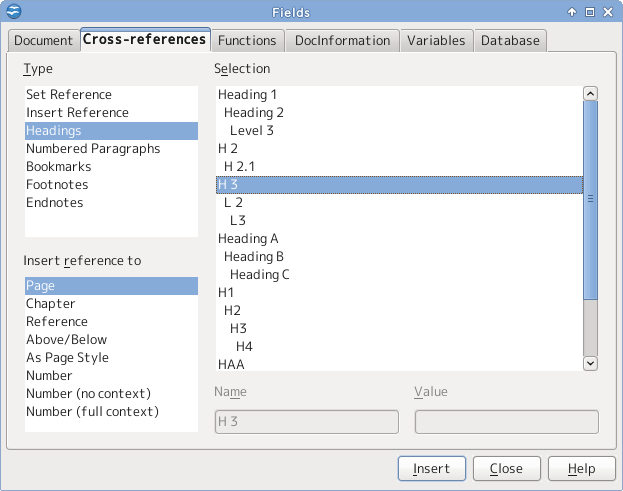Select the Database tab
Screen dimensions: 623x491
click(510, 41)
